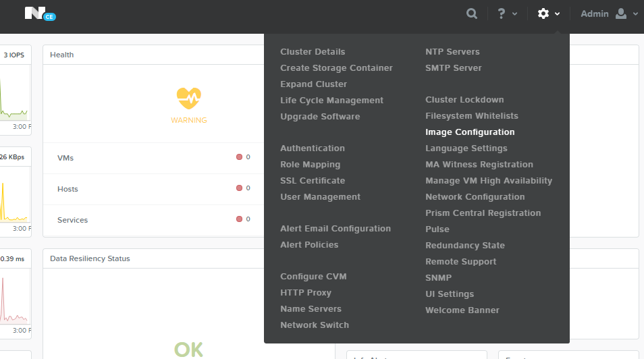The height and width of the screenshot is (359, 644).
Task: Open User Management settings
Action: (320, 197)
